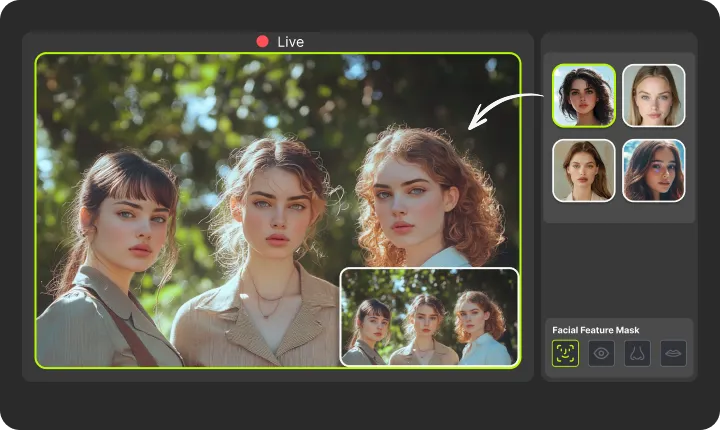Toggle the eye feature mask
Viewport: 720px width, 430px height.
[601, 353]
